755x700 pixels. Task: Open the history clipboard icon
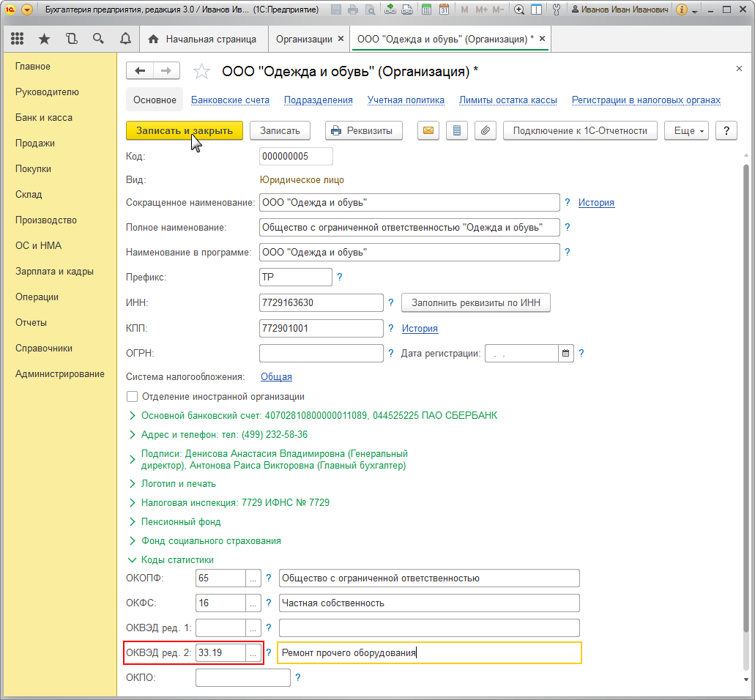coord(71,39)
